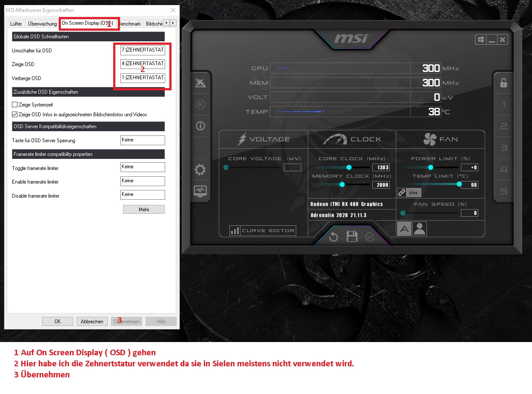This screenshot has height=394, width=532.
Task: Click the Memory Clock value 2000 field
Action: point(381,185)
